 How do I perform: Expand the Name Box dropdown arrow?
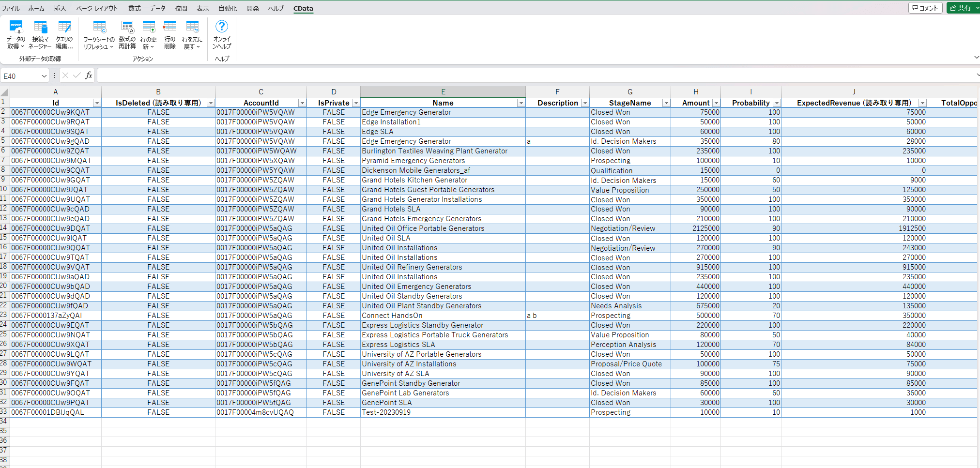pyautogui.click(x=44, y=76)
